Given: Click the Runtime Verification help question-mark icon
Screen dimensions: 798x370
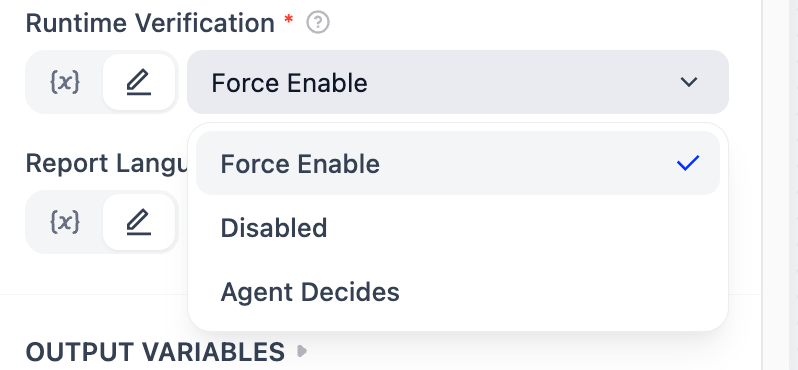Looking at the screenshot, I should click(x=318, y=23).
